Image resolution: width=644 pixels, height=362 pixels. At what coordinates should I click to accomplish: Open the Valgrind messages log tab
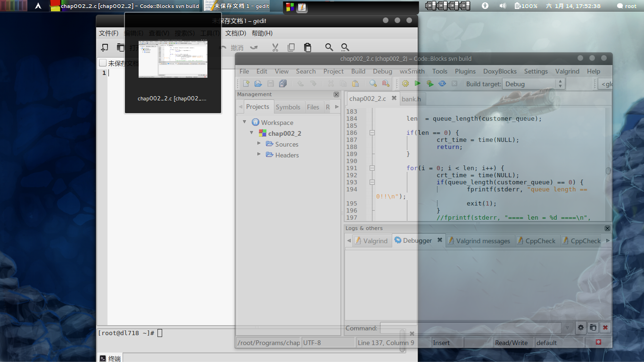pyautogui.click(x=479, y=240)
